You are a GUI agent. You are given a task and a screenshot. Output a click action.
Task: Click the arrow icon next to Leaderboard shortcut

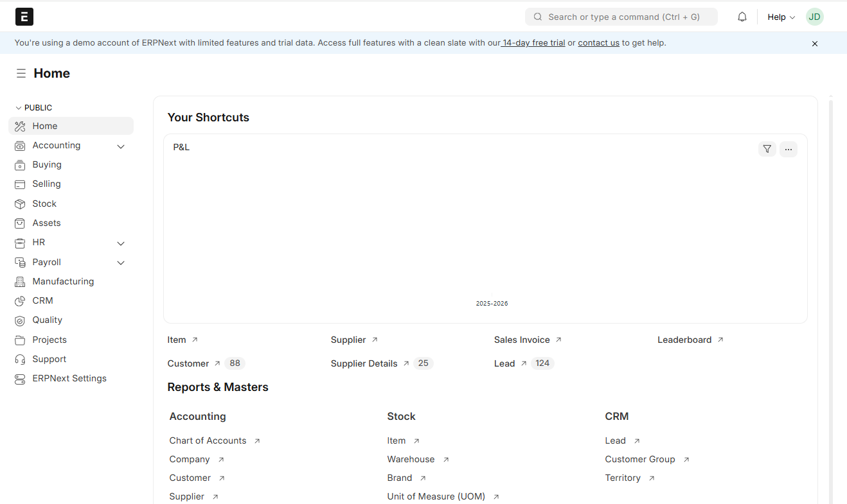(720, 340)
